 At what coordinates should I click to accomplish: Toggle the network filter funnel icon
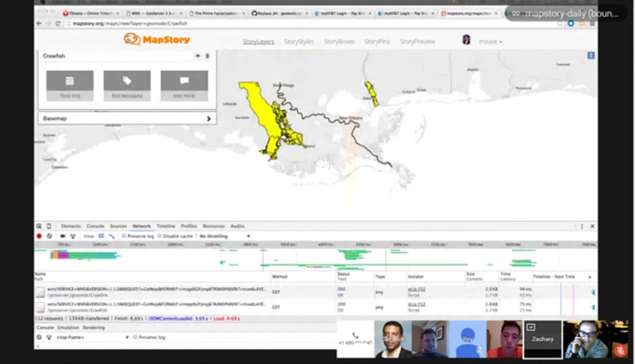pyautogui.click(x=73, y=236)
